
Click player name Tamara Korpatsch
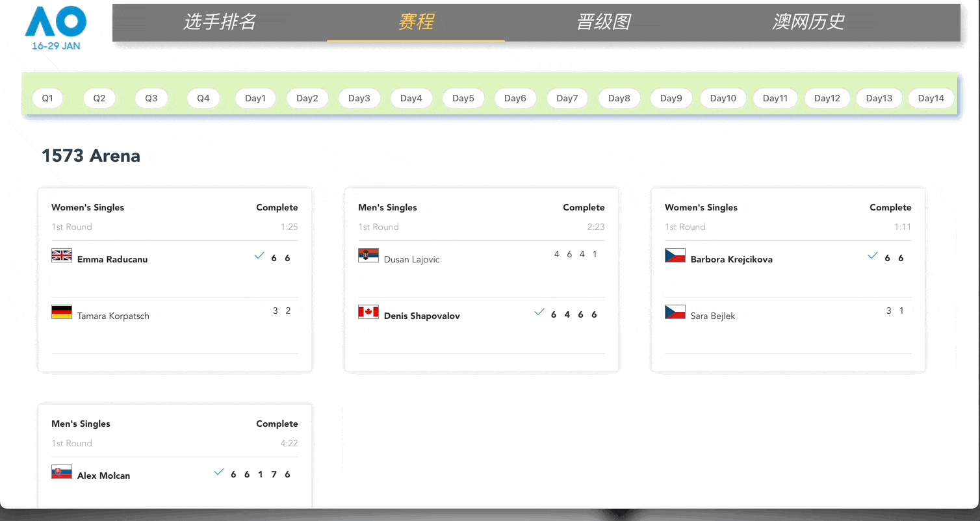pyautogui.click(x=113, y=316)
